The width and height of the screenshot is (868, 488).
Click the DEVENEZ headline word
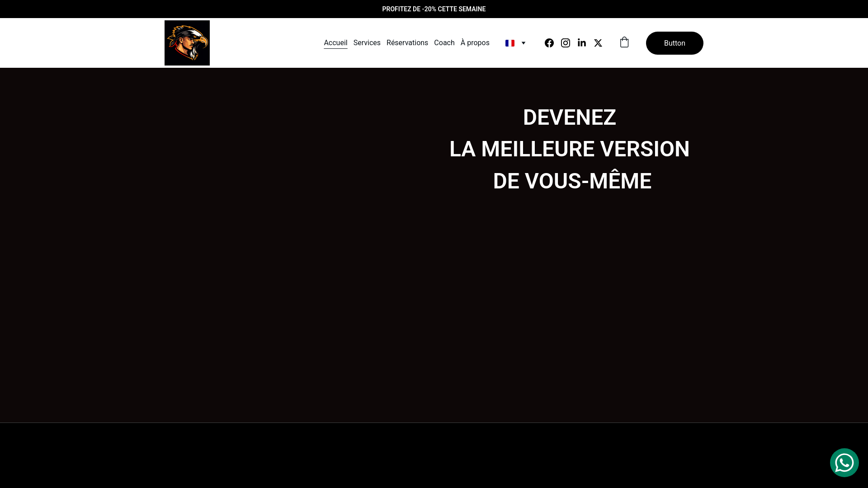569,117
